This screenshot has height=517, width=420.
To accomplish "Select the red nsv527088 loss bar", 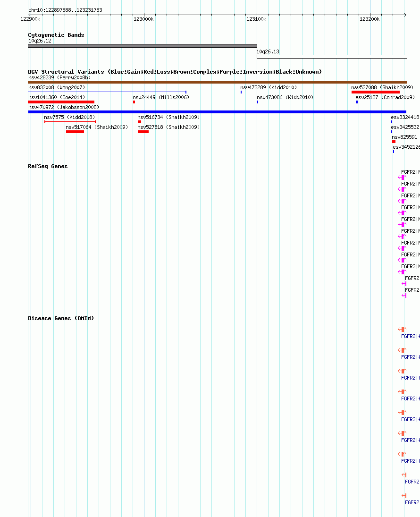I will click(376, 92).
